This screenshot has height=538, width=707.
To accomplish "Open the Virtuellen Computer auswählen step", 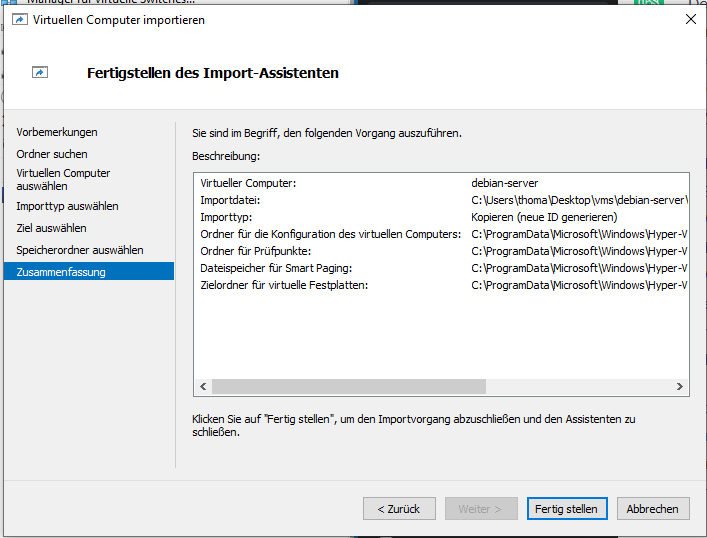I will 63,179.
